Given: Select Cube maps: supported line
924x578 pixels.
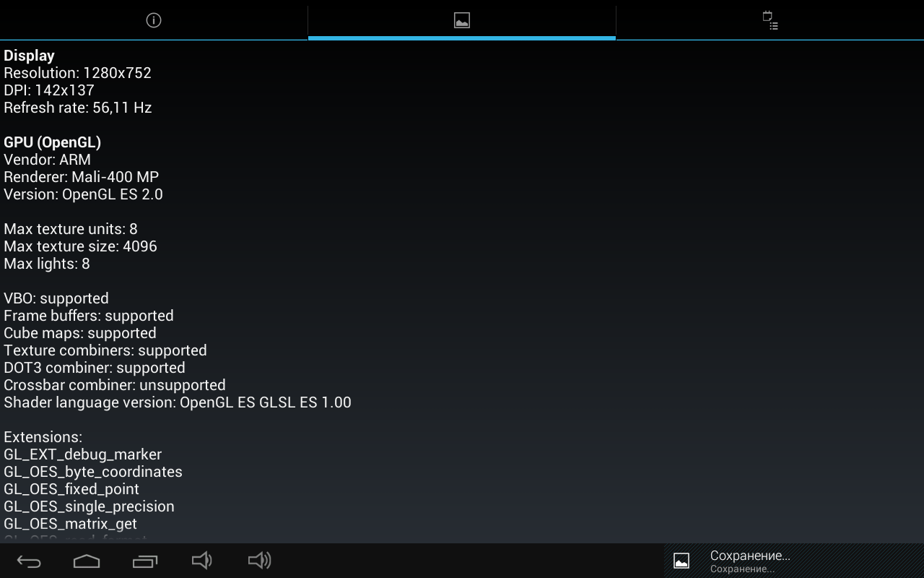Looking at the screenshot, I should point(80,333).
